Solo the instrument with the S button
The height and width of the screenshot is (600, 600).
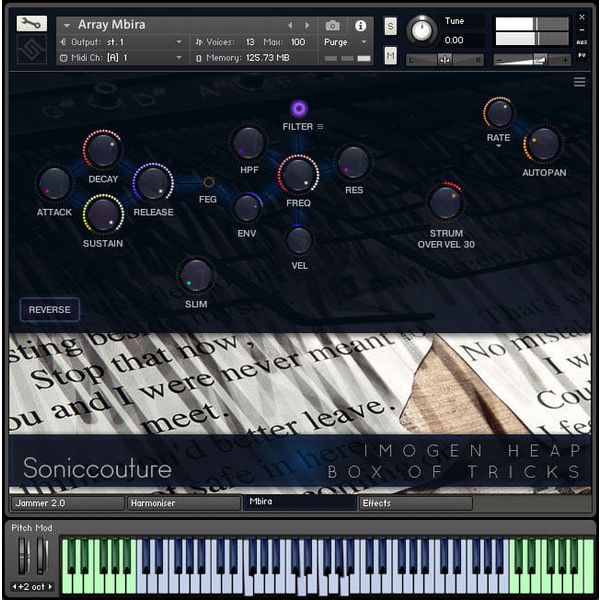click(390, 26)
